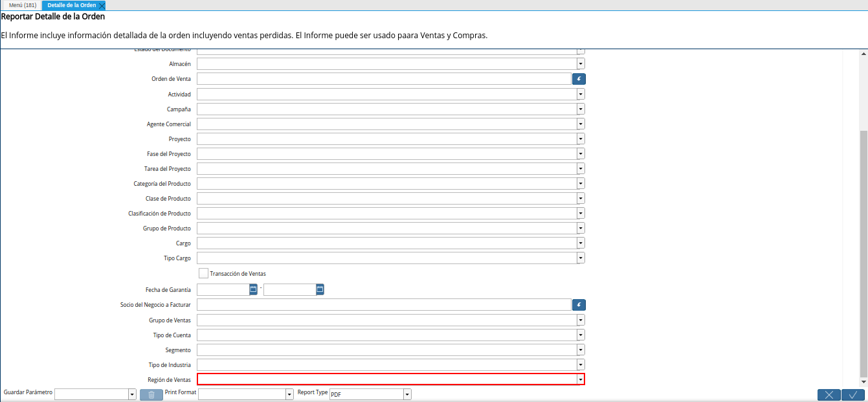This screenshot has width=868, height=402.
Task: Open the Report Type dropdown showing PDF
Action: pos(407,394)
